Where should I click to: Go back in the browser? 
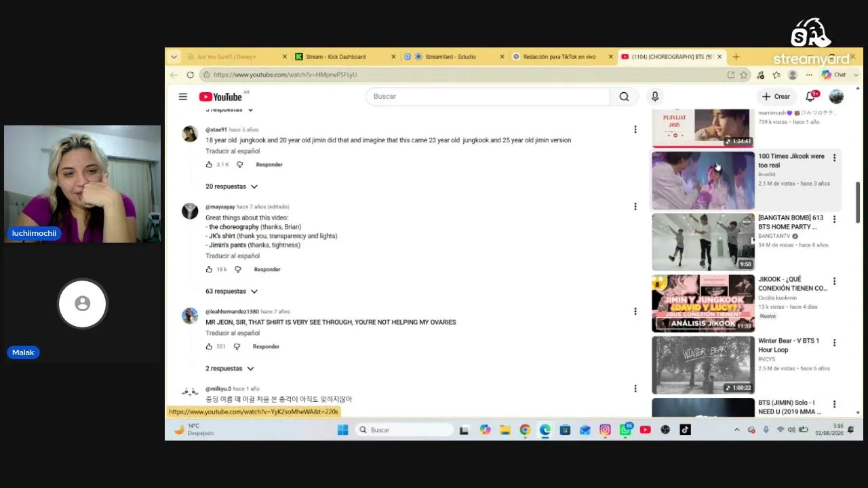click(x=174, y=75)
